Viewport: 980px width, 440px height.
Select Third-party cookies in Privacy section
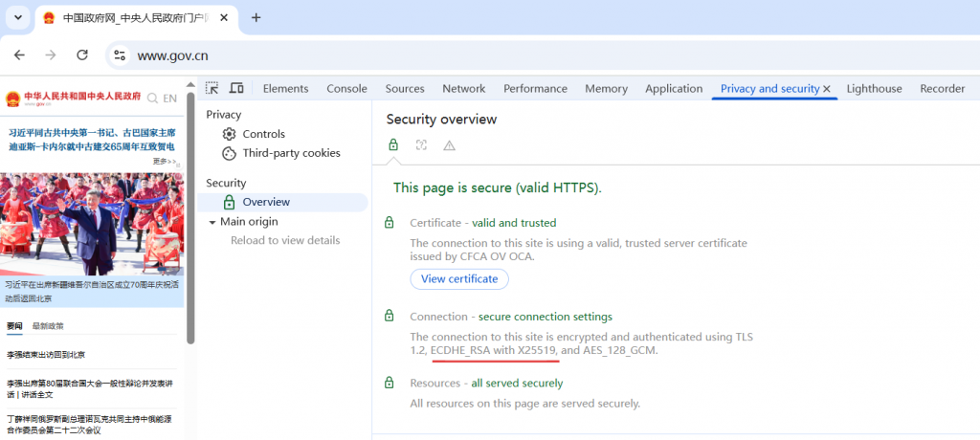[x=291, y=153]
